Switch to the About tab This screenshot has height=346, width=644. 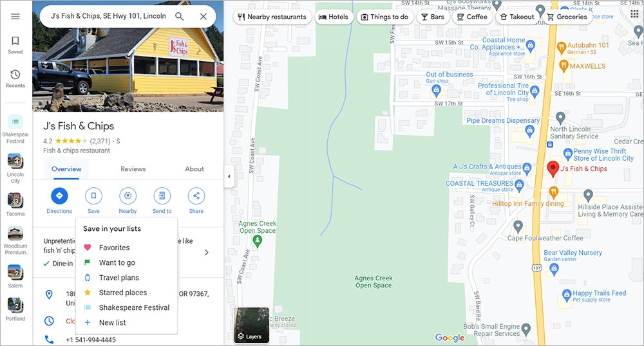pos(194,169)
